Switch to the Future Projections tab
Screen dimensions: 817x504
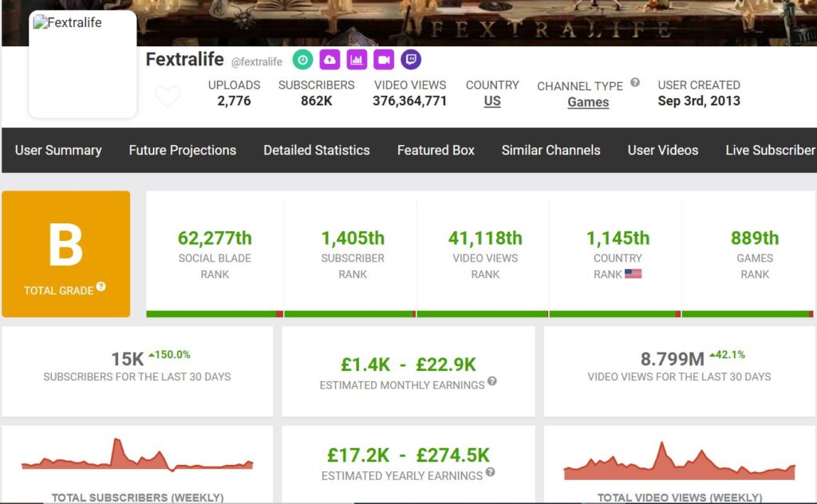point(183,150)
